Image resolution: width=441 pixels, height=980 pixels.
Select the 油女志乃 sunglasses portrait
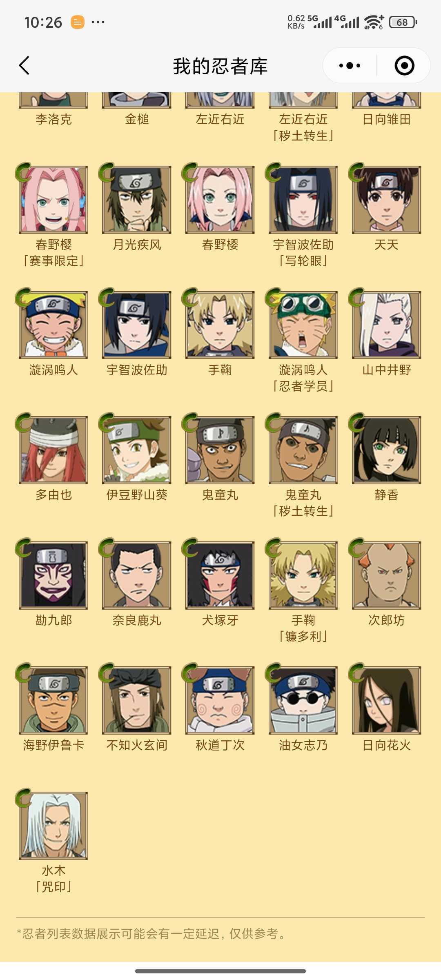coord(303,700)
